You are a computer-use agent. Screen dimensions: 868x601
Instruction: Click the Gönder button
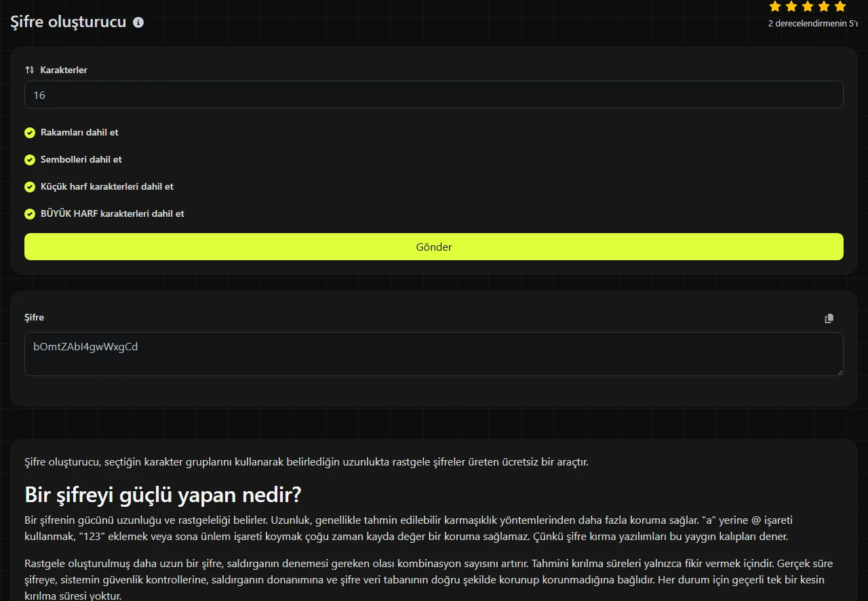[x=434, y=247]
